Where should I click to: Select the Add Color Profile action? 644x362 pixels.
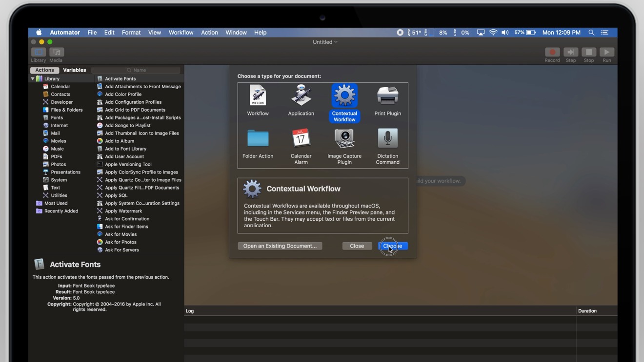pos(123,94)
